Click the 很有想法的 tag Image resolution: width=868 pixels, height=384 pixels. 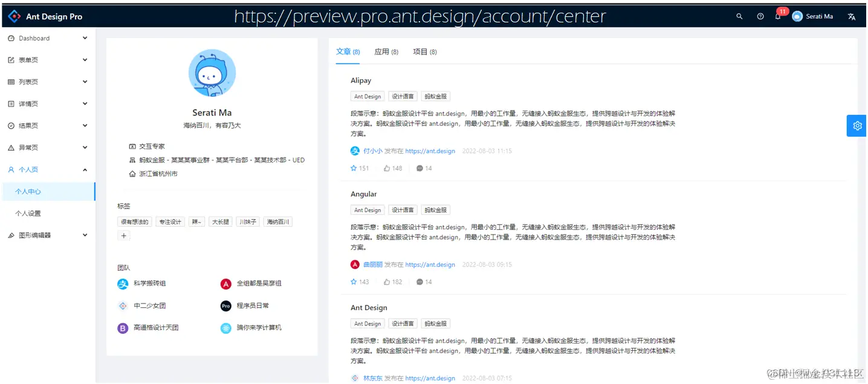(134, 222)
